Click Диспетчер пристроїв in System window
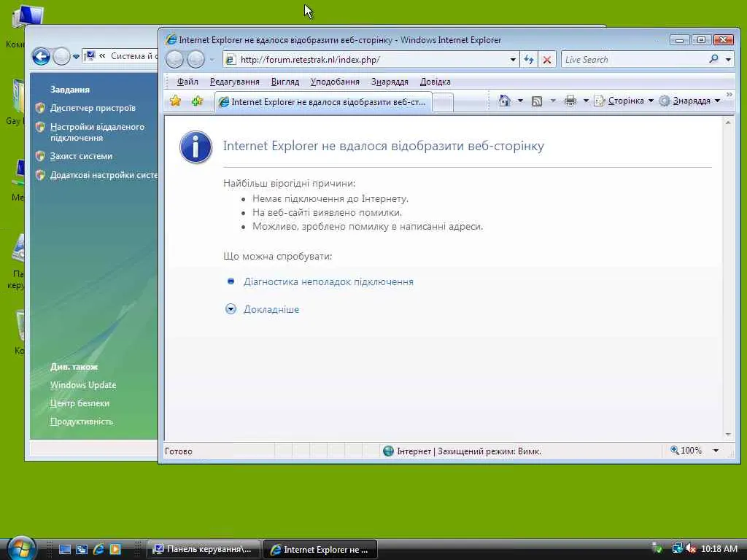This screenshot has height=560, width=747. pos(93,108)
